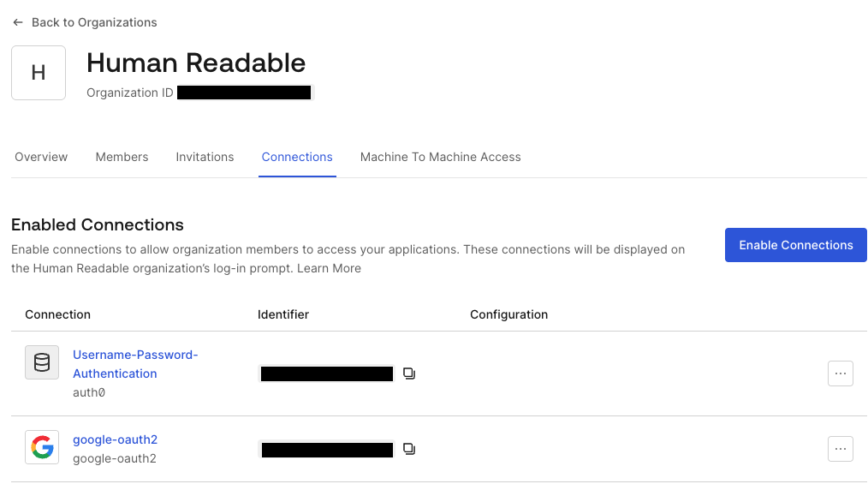Screen dimensions: 868x484
Task: Click the Enable Connections button
Action: [x=796, y=245]
